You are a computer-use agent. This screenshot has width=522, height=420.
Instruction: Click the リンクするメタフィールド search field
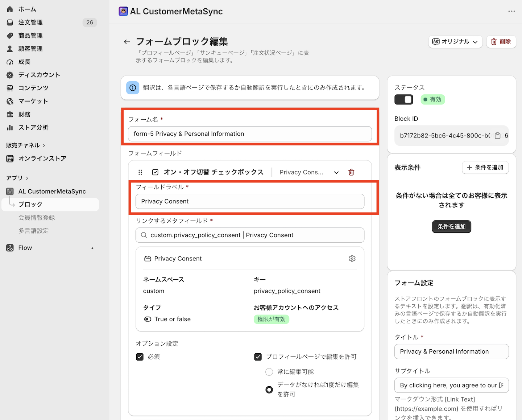click(x=250, y=235)
